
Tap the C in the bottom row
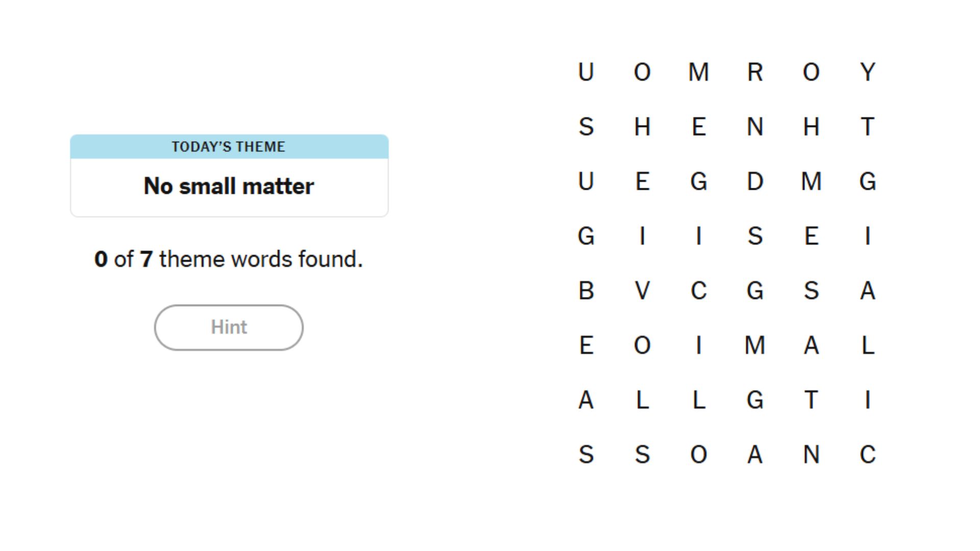coord(868,455)
